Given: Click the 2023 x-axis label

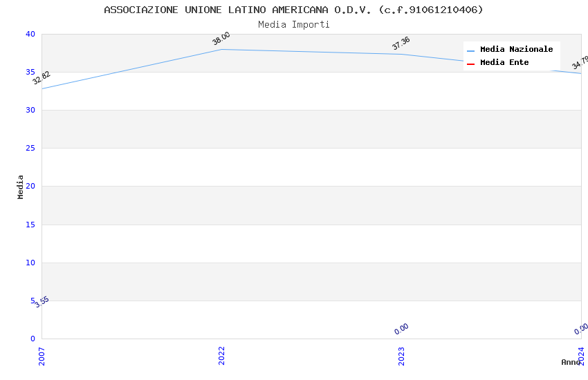Looking at the screenshot, I should pyautogui.click(x=401, y=356).
